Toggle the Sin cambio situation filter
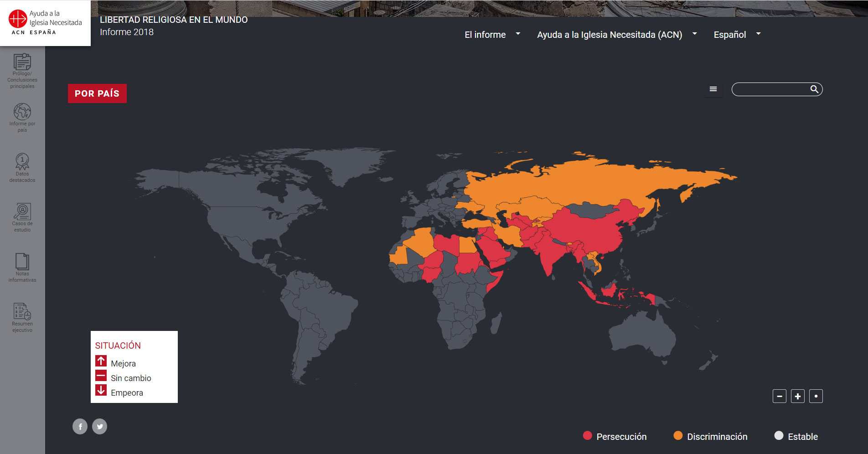The height and width of the screenshot is (454, 868). coord(101,376)
